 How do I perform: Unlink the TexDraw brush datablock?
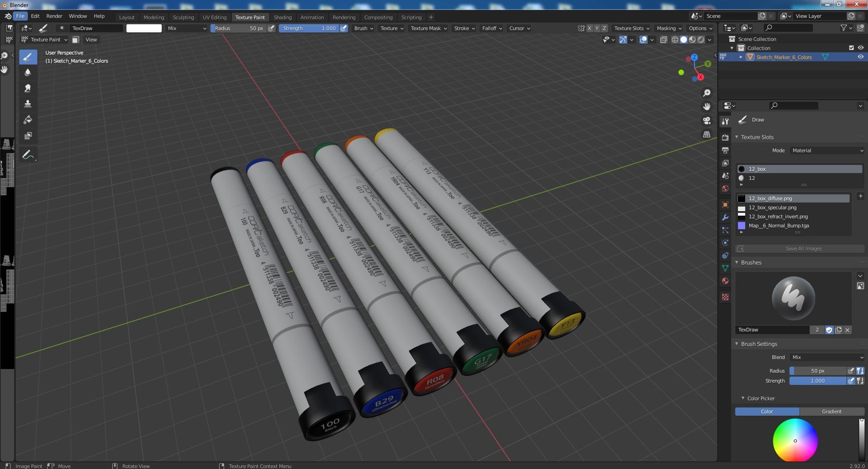coord(848,330)
